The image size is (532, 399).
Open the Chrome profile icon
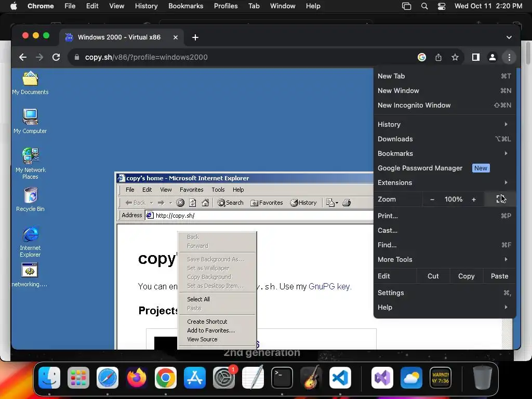tap(493, 57)
